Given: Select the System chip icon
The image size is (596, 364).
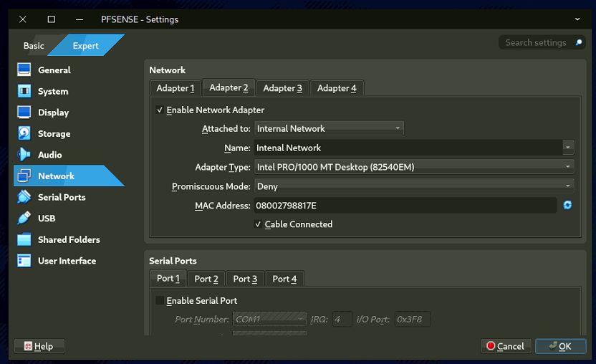Looking at the screenshot, I should click(24, 92).
